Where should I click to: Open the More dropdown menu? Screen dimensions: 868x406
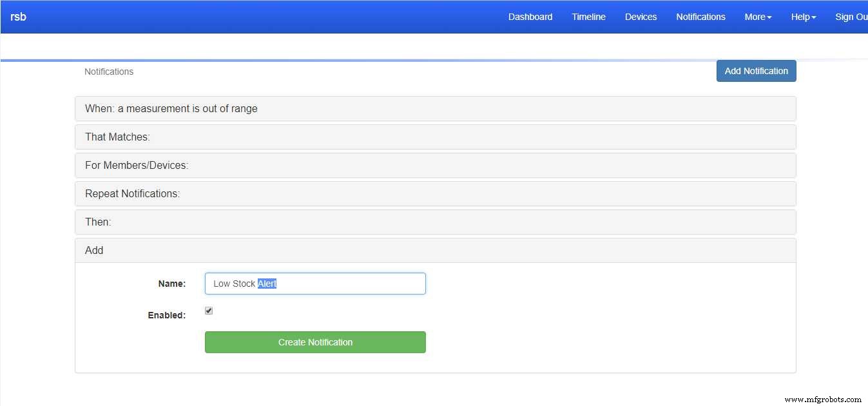[758, 17]
